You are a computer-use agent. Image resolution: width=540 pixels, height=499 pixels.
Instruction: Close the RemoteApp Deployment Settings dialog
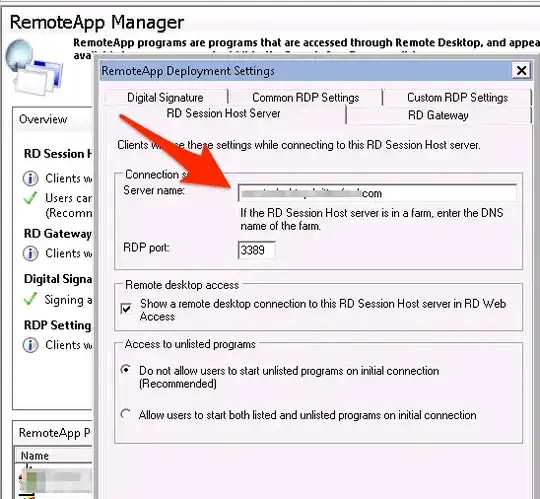pyautogui.click(x=521, y=71)
